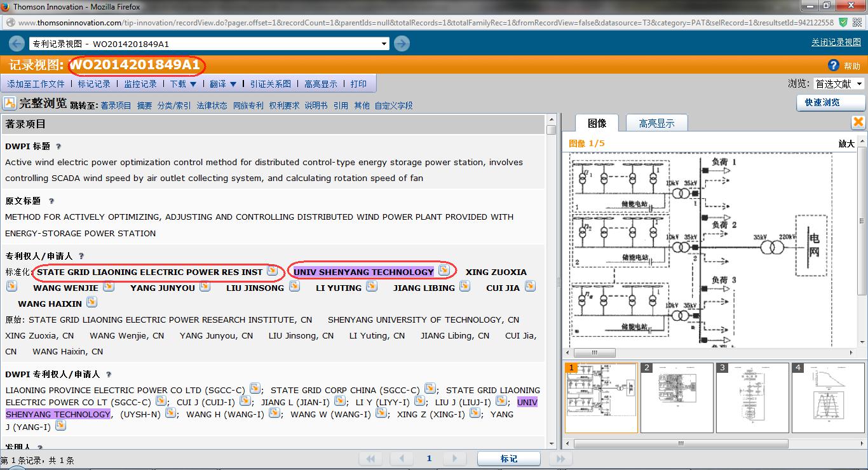Go to first page of records
The image size is (868, 470).
click(370, 459)
